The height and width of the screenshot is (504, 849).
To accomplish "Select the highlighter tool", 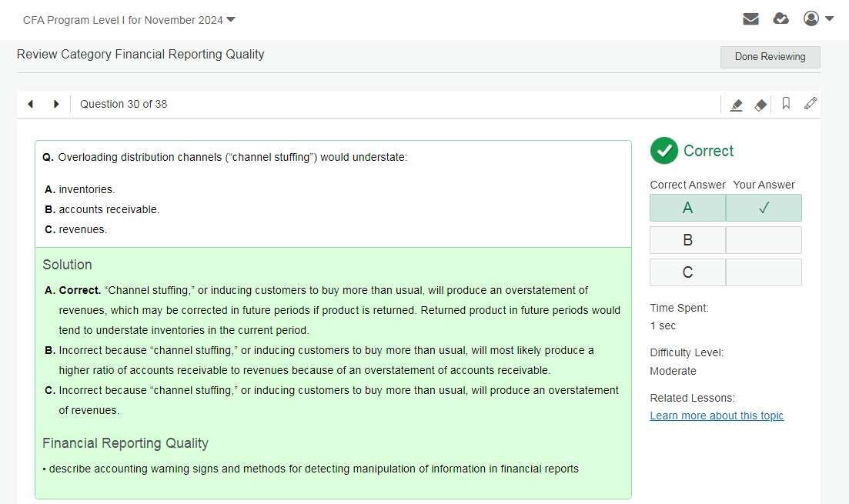I will pyautogui.click(x=736, y=105).
